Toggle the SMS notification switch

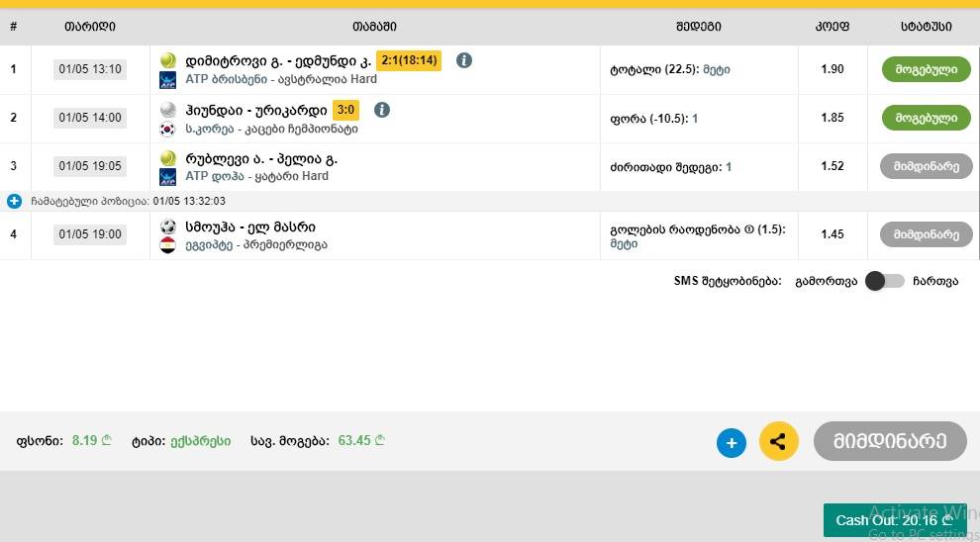pyautogui.click(x=884, y=281)
